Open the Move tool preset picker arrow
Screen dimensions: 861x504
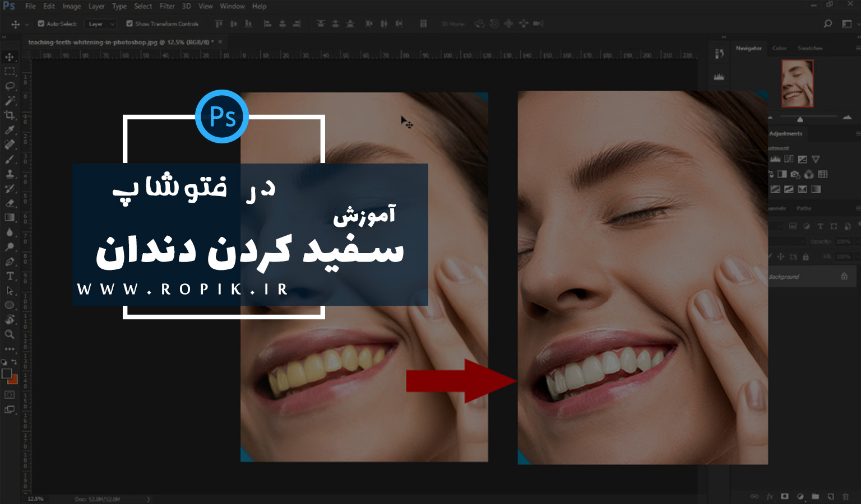[26, 24]
